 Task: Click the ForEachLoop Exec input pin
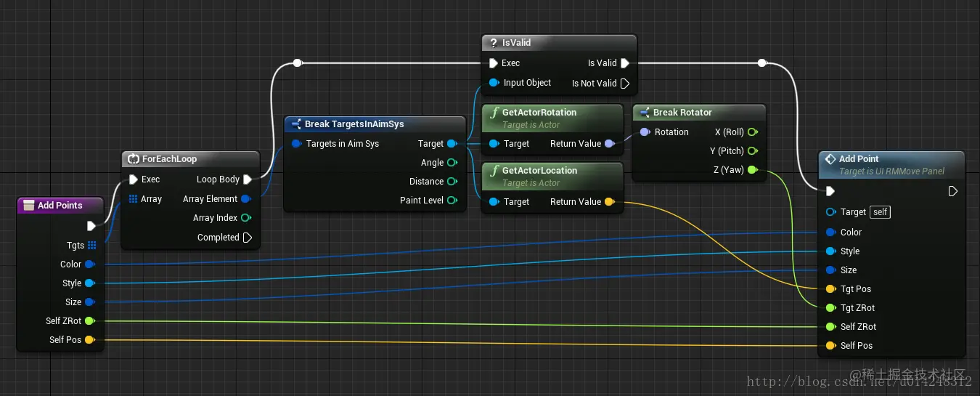133,179
